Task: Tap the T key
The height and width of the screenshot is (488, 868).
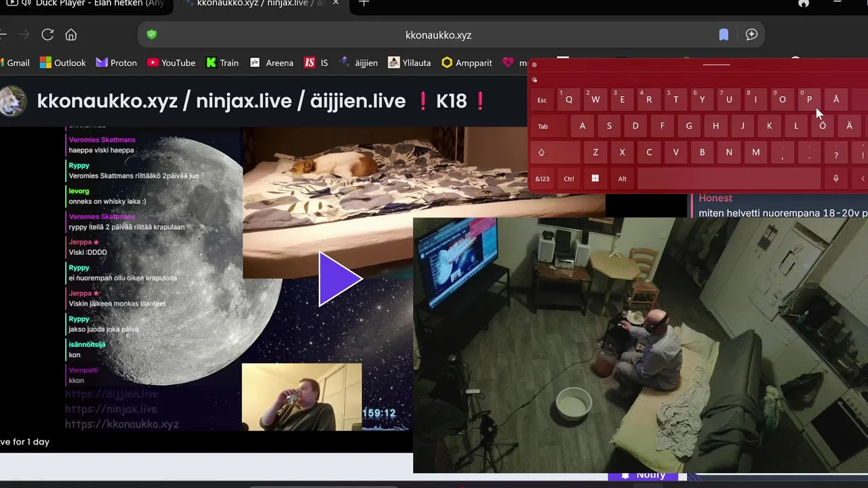Action: (x=675, y=100)
